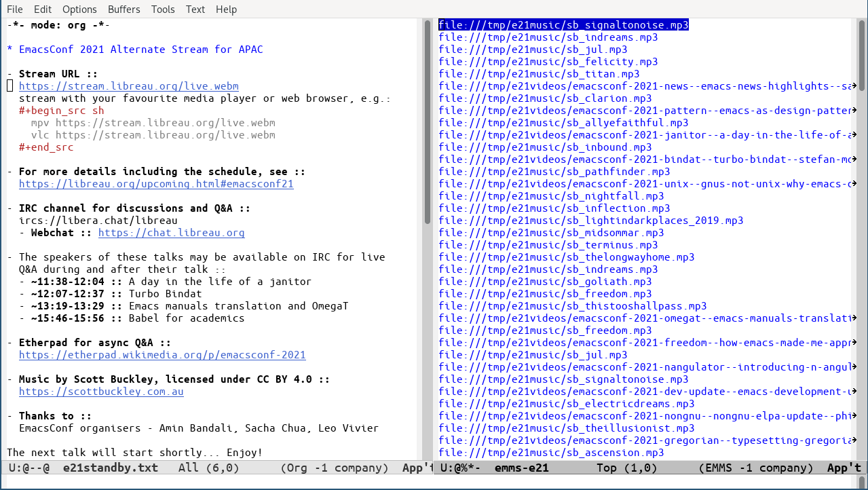This screenshot has height=490, width=868.
Task: Visit the scottbuckley.com.au link
Action: tap(101, 392)
